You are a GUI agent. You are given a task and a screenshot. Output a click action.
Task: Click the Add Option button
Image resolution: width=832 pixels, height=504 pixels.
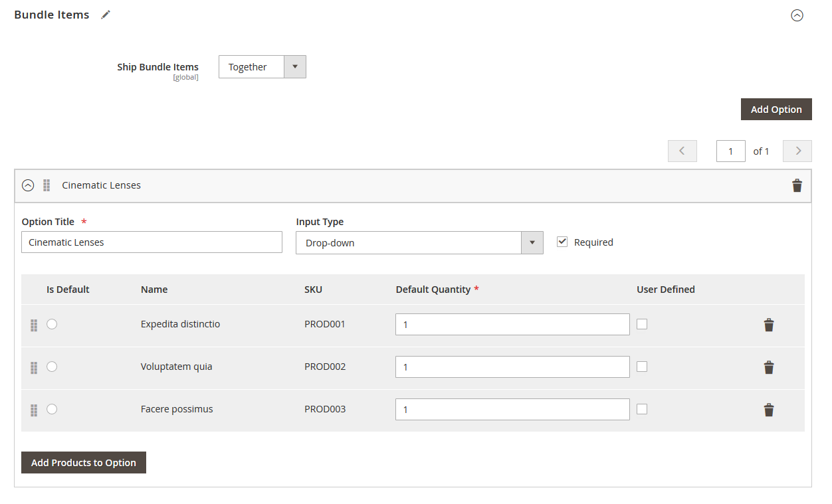776,110
